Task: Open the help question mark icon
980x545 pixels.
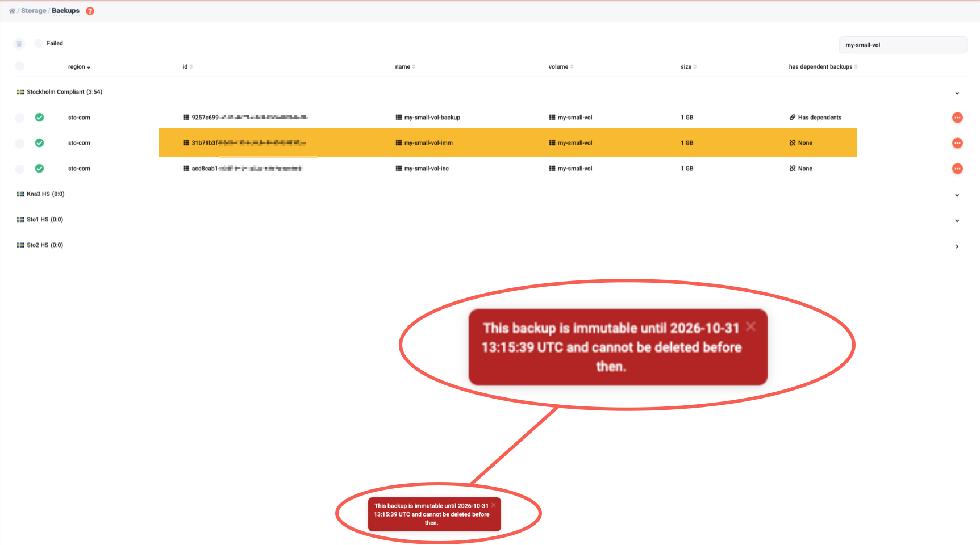Action: [90, 11]
